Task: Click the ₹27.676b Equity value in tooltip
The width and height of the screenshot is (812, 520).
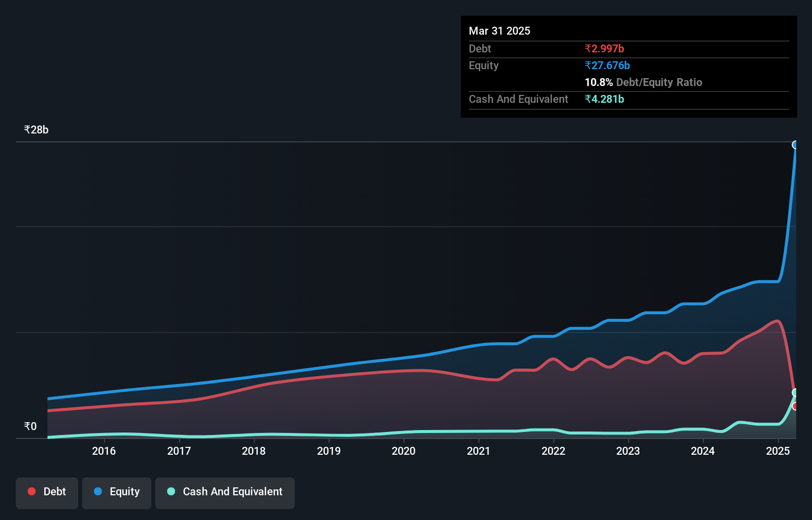Action: tap(607, 66)
